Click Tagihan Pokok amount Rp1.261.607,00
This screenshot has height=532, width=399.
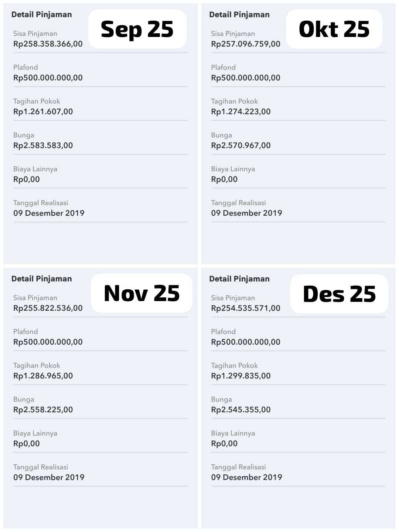(43, 112)
